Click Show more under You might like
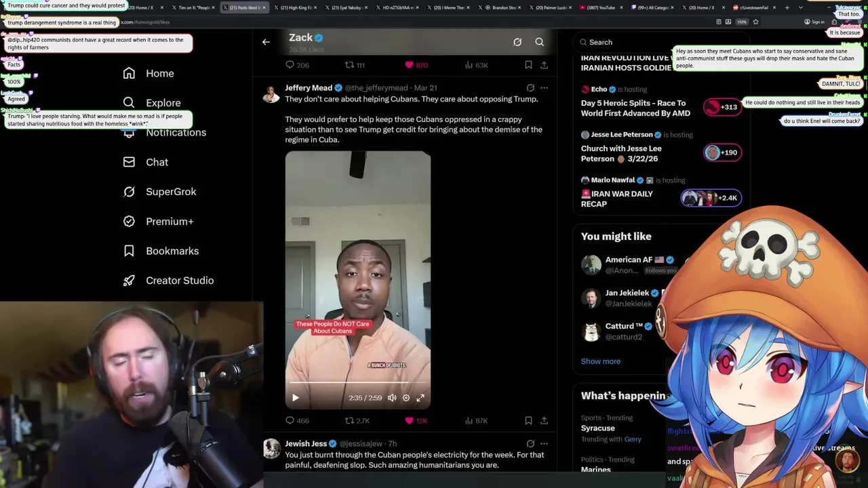 coord(600,361)
